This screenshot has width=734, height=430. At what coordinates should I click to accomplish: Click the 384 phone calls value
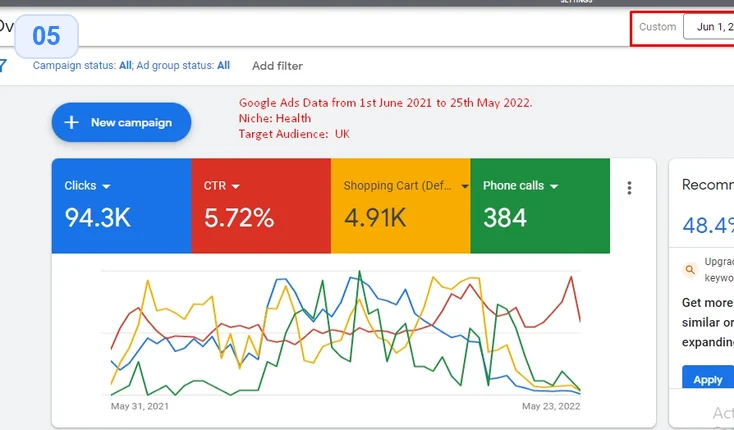[505, 218]
